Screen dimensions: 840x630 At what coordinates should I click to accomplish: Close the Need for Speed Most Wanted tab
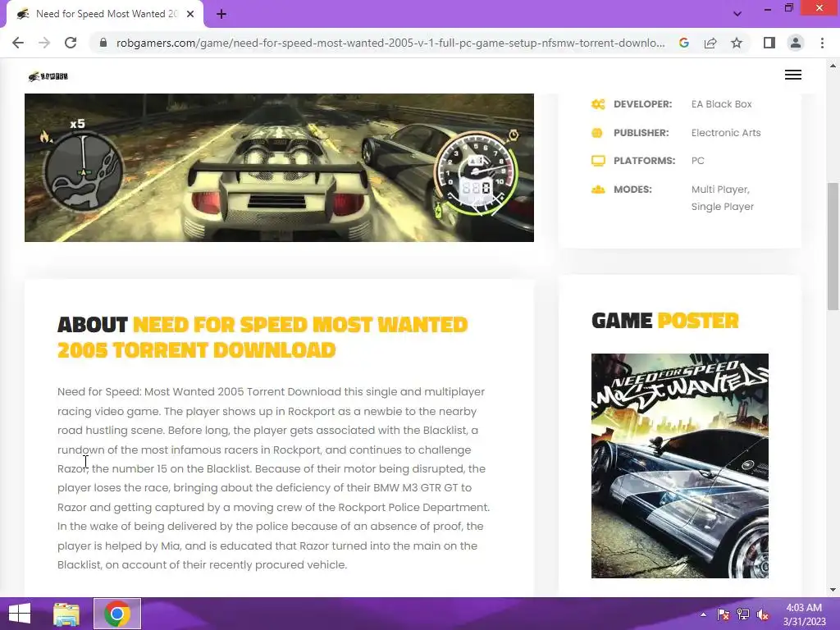(190, 14)
